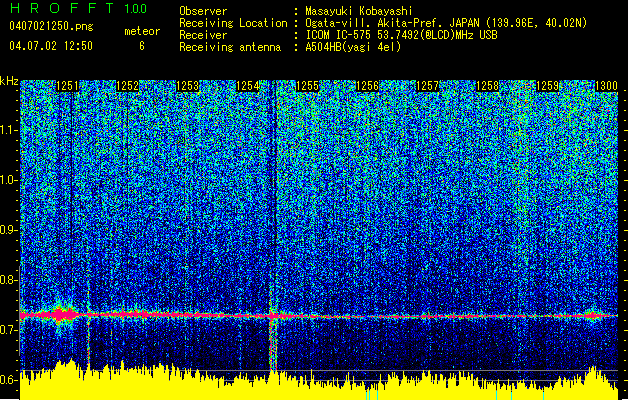Screen dimensions: 629x400
Task: Click the 1253 time marker
Action: 187,86
